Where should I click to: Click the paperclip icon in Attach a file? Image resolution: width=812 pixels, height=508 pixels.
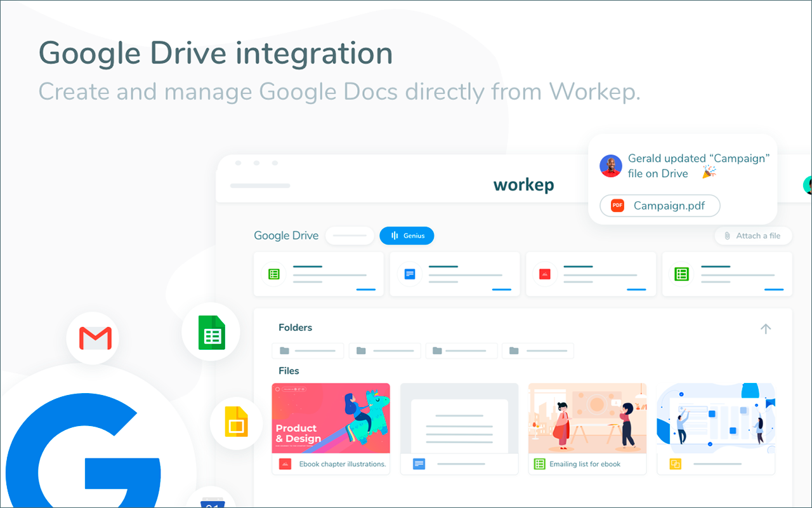tap(727, 236)
